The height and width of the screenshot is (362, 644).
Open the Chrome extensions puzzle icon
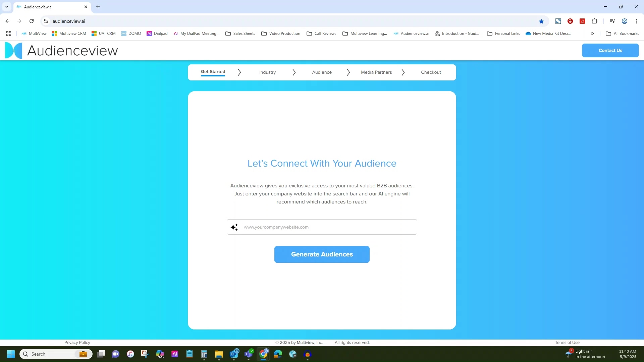tap(594, 21)
